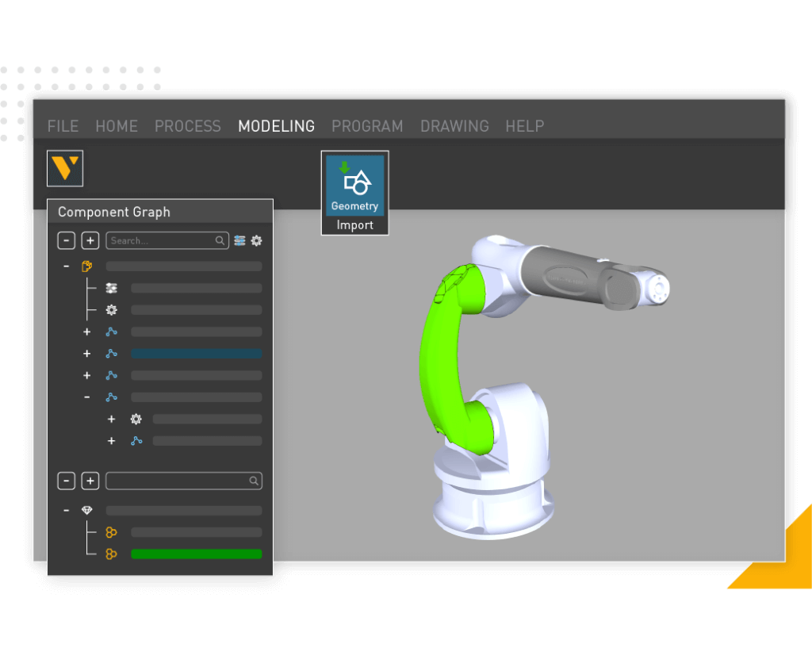Click the robot wrist flange in viewport
The height and width of the screenshot is (667, 812).
[659, 288]
